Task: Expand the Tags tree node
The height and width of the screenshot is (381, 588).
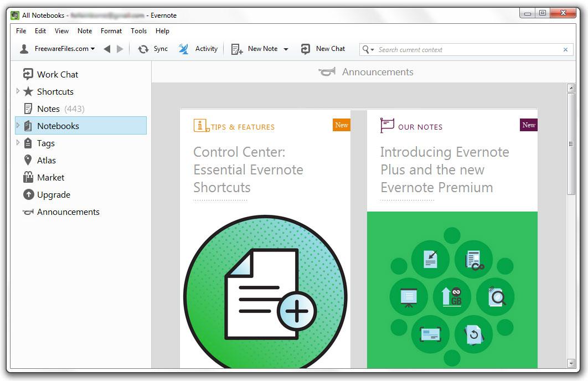Action: click(x=18, y=142)
